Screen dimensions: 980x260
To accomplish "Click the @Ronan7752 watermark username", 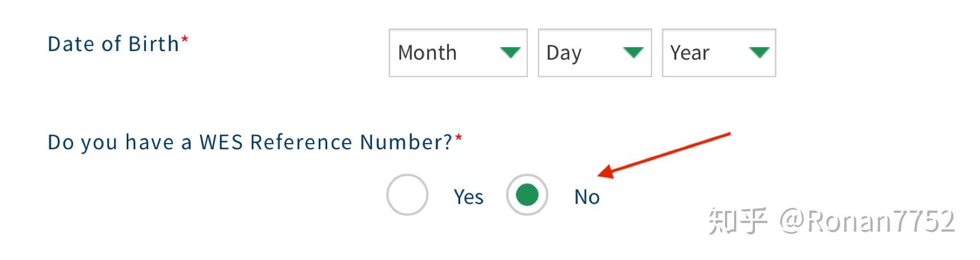I will 867,221.
